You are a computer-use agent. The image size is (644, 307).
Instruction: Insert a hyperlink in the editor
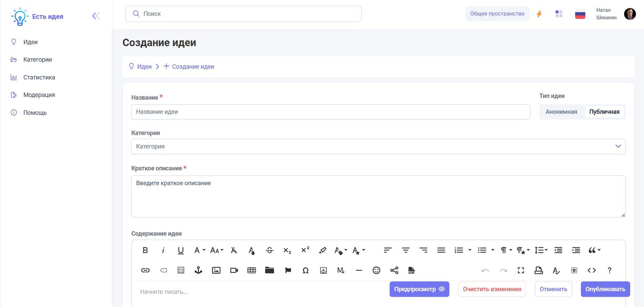(145, 270)
